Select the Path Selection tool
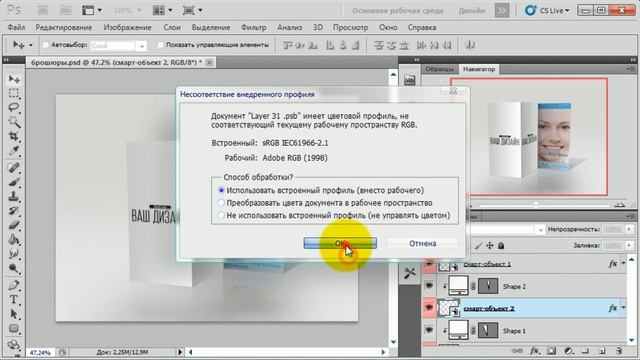 point(13,314)
